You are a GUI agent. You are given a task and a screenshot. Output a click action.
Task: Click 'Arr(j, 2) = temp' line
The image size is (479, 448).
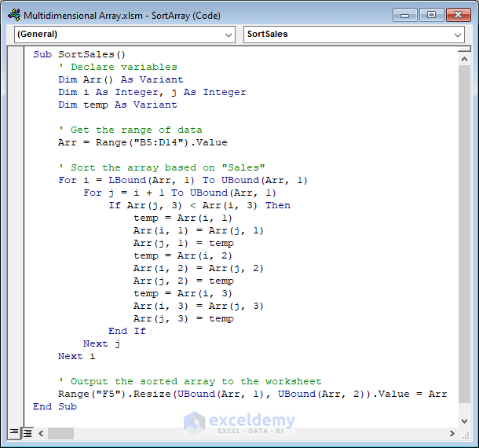click(x=184, y=281)
